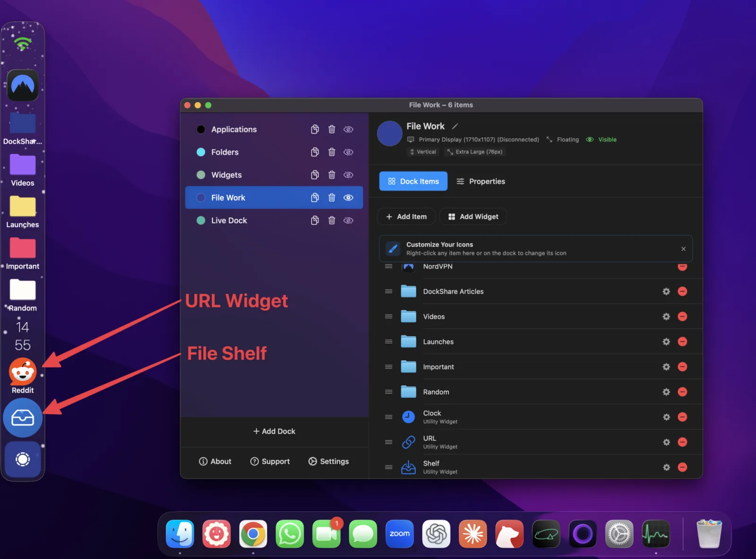Screen dimensions: 756x559
Task: Click the Add Item button
Action: [x=406, y=216]
